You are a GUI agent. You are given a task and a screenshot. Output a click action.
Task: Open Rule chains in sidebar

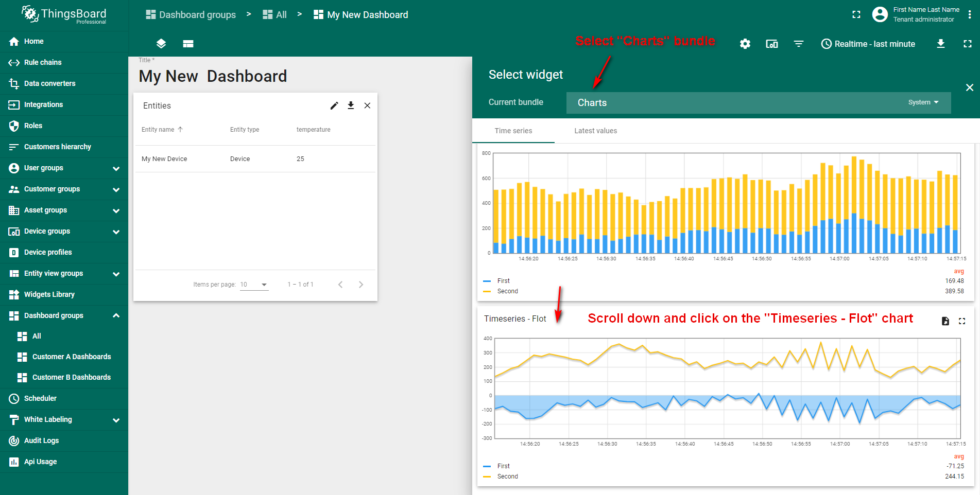[x=64, y=62]
